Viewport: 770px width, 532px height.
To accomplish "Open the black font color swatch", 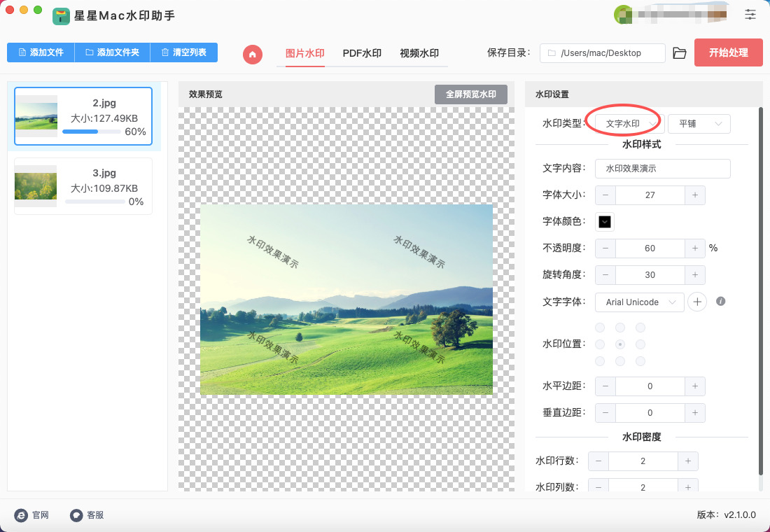I will [605, 222].
